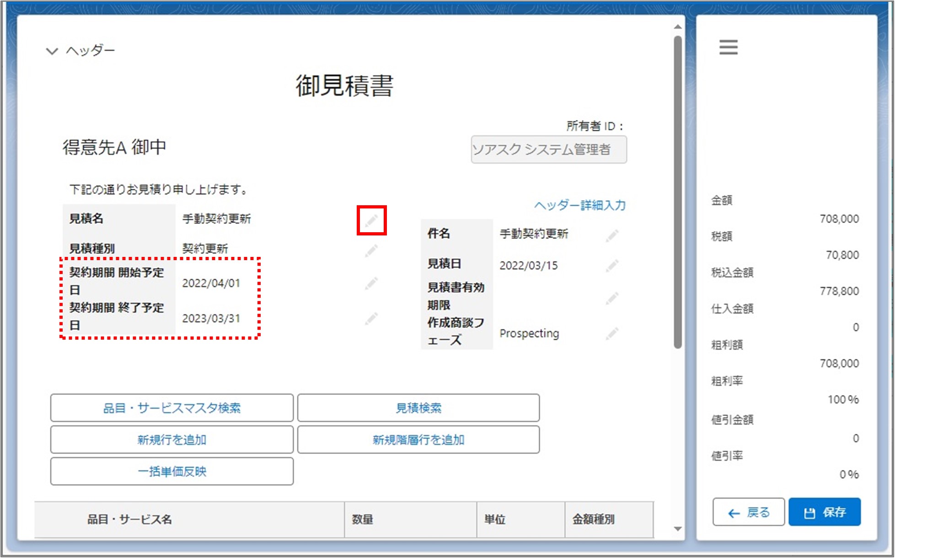Click the scrollbar up arrow
The image size is (927, 560).
pyautogui.click(x=678, y=27)
